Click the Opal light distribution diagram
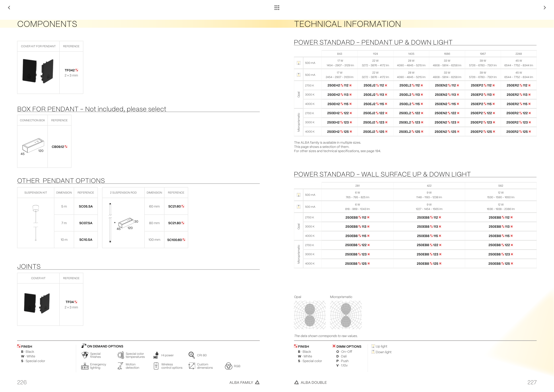The width and height of the screenshot is (554, 392). (x=310, y=315)
